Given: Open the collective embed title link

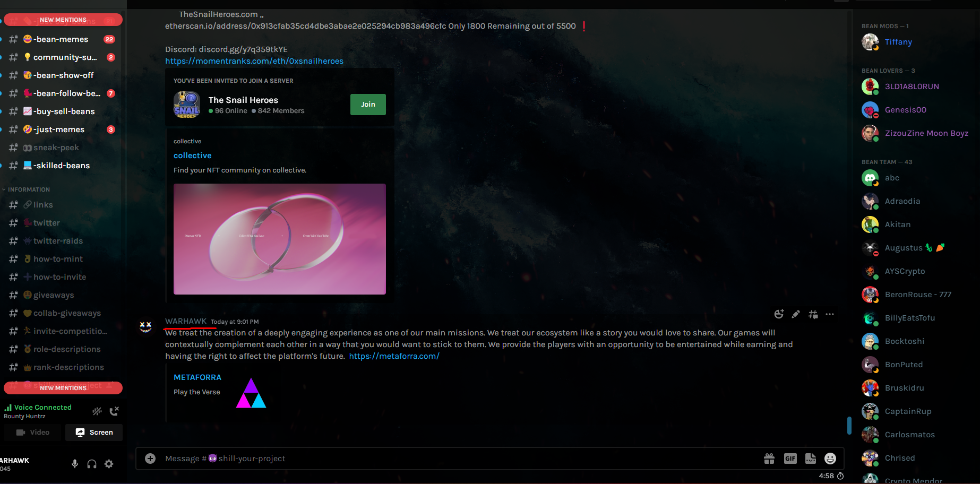Looking at the screenshot, I should 192,155.
